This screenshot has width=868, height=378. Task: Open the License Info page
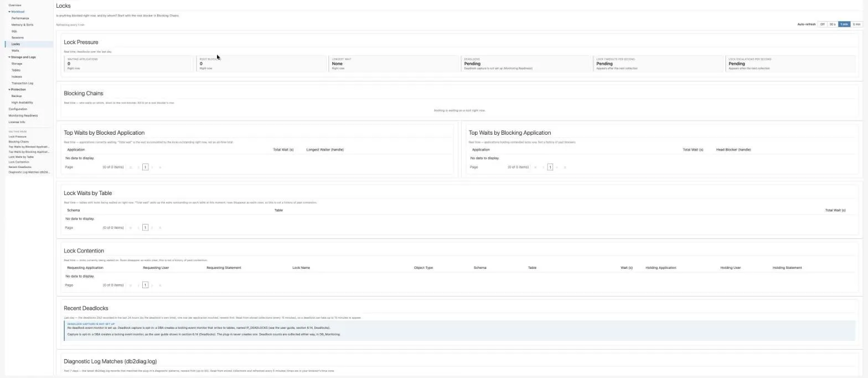click(17, 122)
